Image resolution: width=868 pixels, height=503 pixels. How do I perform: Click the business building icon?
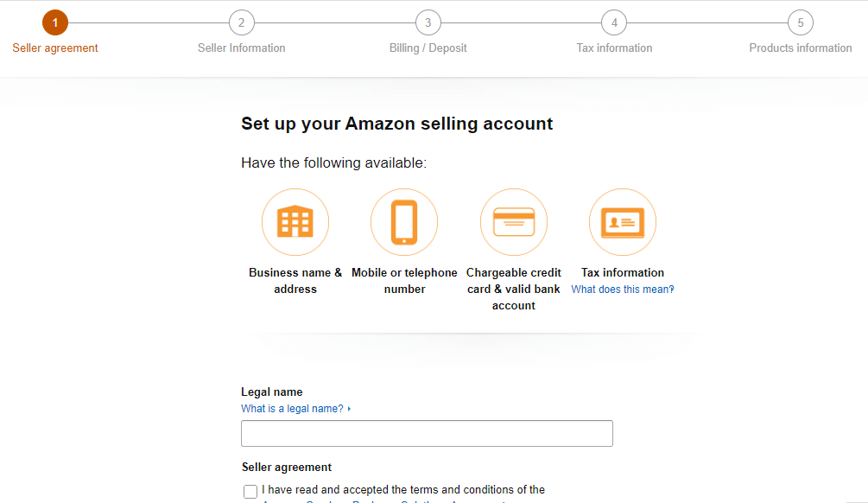295,222
